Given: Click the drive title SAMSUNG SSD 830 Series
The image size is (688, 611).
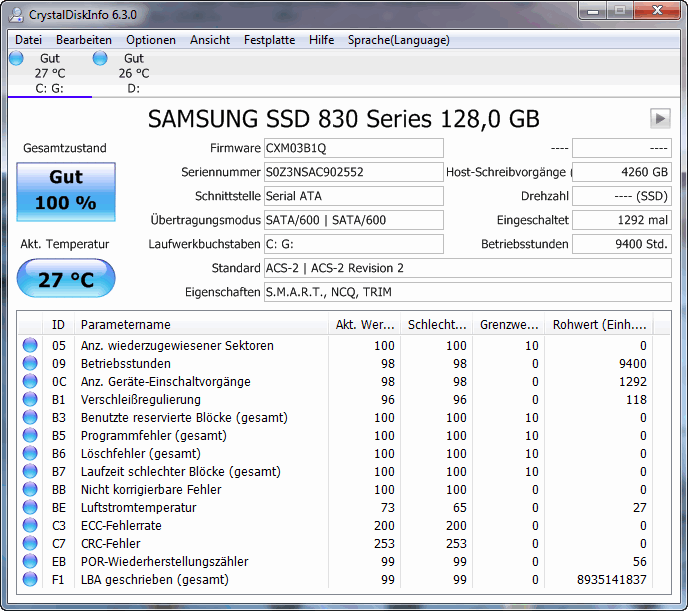Looking at the screenshot, I should click(x=344, y=118).
